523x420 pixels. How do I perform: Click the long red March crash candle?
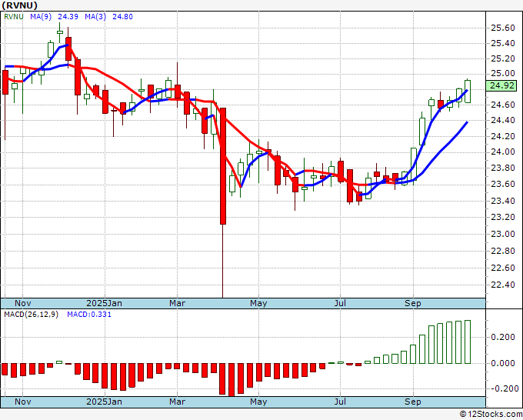tap(223, 165)
